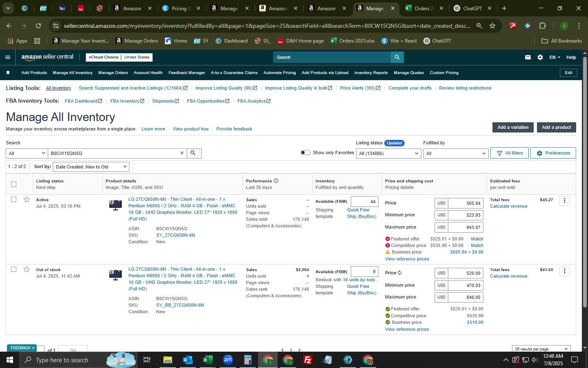Screen dimensions: 588x368
Task: Click the Available quantity field showing 44
Action: click(364, 202)
